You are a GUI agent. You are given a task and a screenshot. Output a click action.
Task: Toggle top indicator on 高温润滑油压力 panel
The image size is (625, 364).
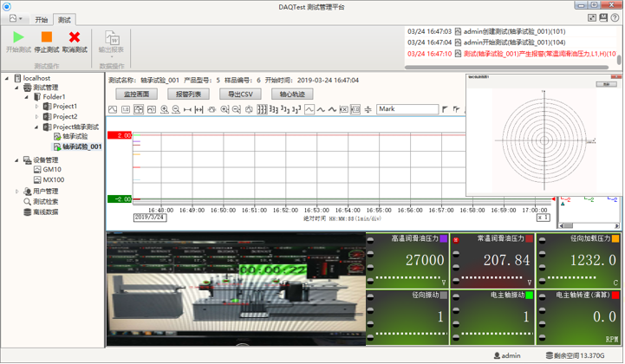coord(372,238)
